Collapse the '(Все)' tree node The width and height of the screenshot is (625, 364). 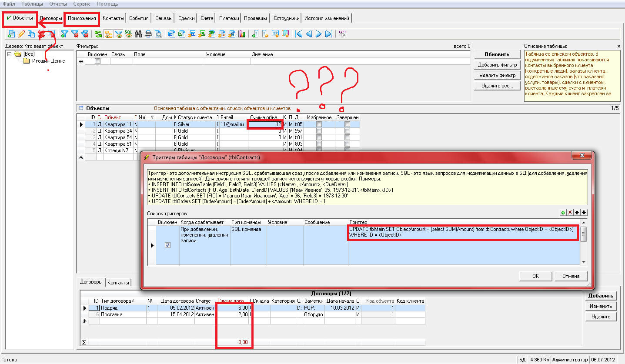(10, 54)
